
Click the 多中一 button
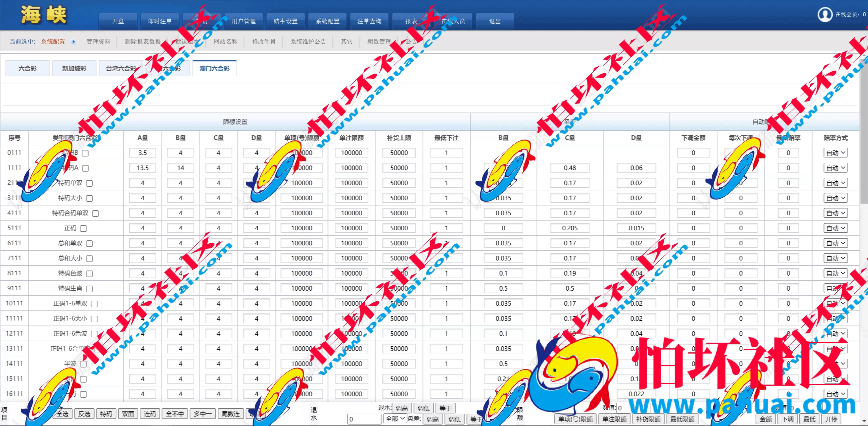[x=203, y=414]
